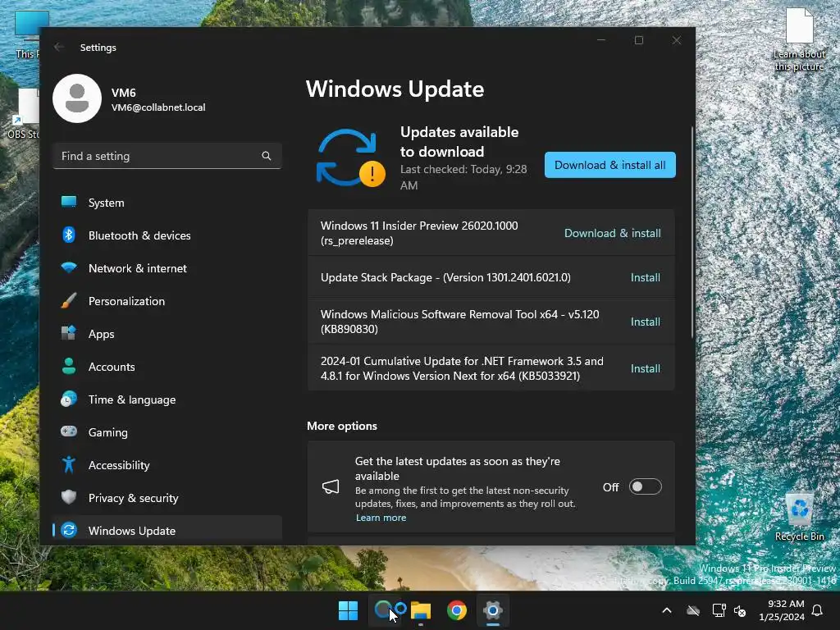Open System settings icon

click(69, 202)
